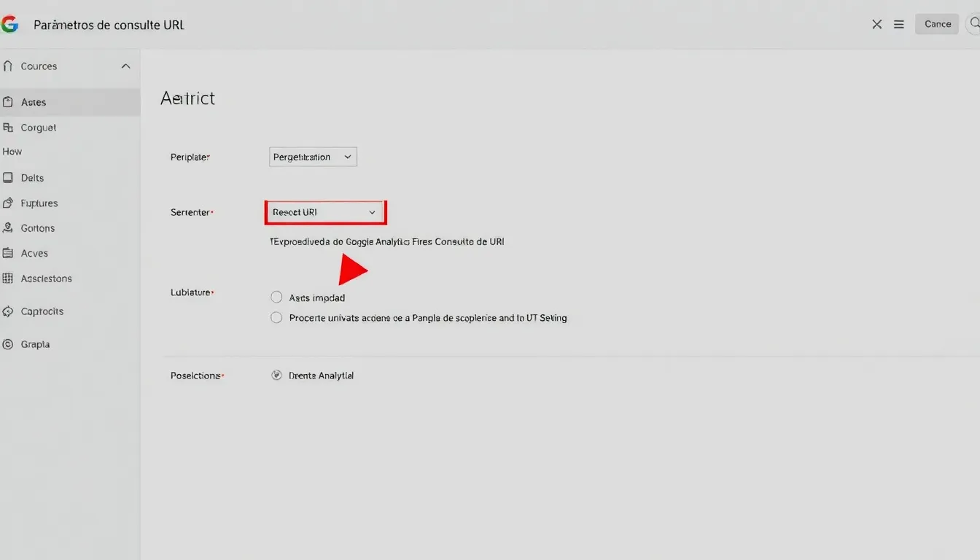This screenshot has width=980, height=560.
Task: Click the Cources sidebar icon
Action: [8, 66]
